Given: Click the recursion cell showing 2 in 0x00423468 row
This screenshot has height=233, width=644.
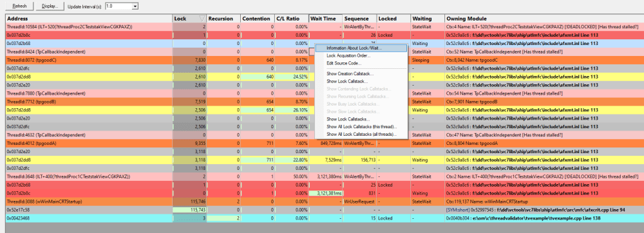Looking at the screenshot, I should [x=223, y=218].
